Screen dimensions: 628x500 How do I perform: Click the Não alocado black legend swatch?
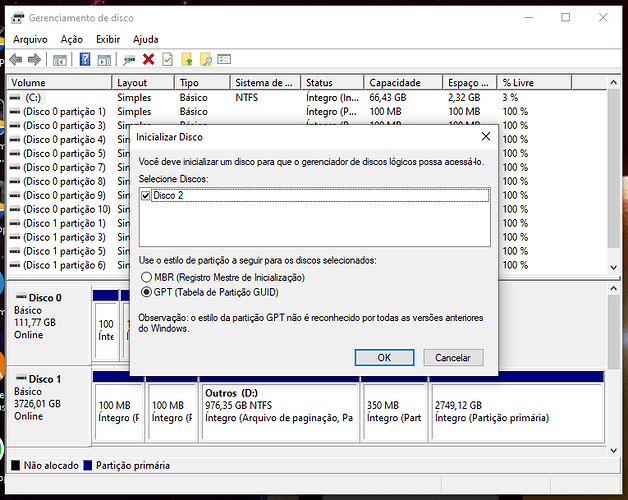(15, 465)
